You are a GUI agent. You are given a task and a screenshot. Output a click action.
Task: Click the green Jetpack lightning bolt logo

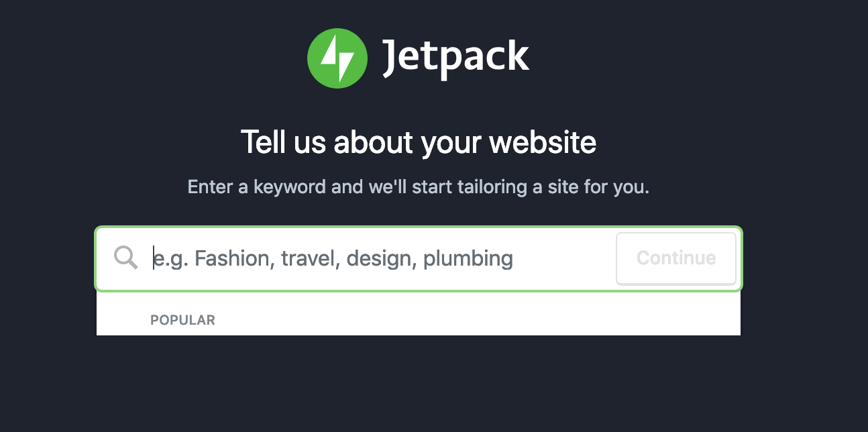point(337,58)
